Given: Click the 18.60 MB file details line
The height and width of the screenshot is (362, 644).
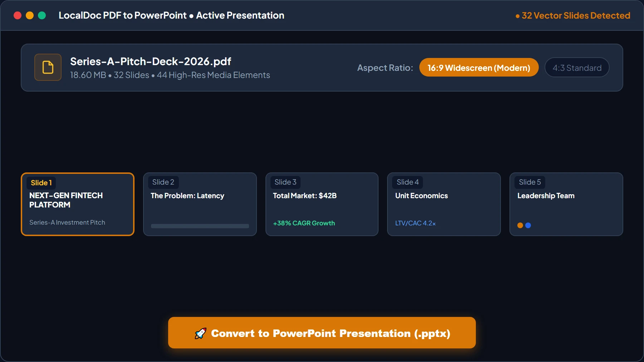Looking at the screenshot, I should point(170,75).
